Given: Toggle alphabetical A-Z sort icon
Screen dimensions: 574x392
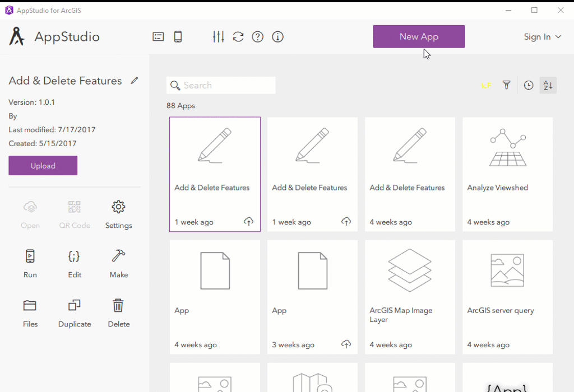Looking at the screenshot, I should coord(548,85).
